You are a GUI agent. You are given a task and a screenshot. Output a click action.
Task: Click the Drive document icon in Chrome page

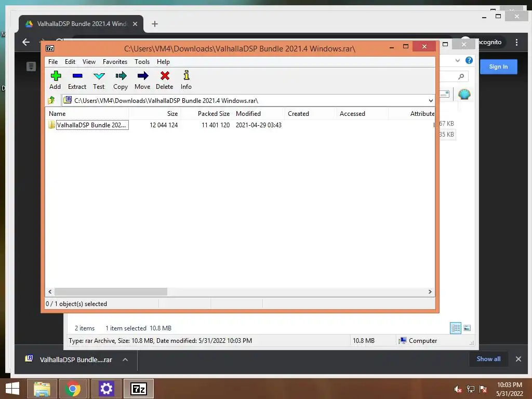(31, 66)
